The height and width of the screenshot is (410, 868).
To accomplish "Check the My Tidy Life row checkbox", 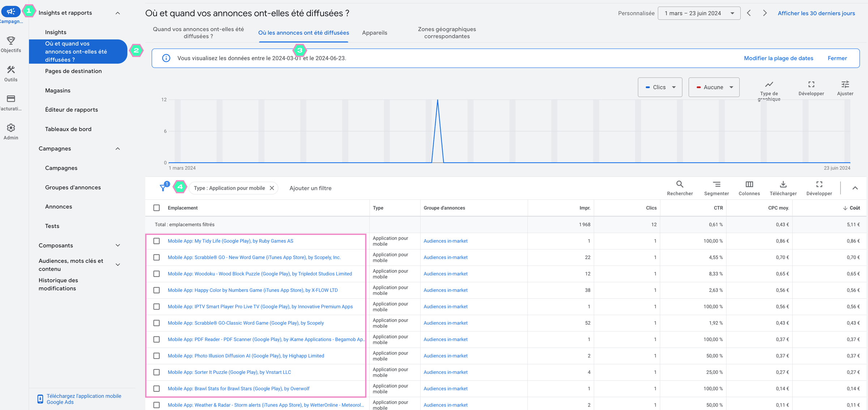I will click(x=157, y=241).
